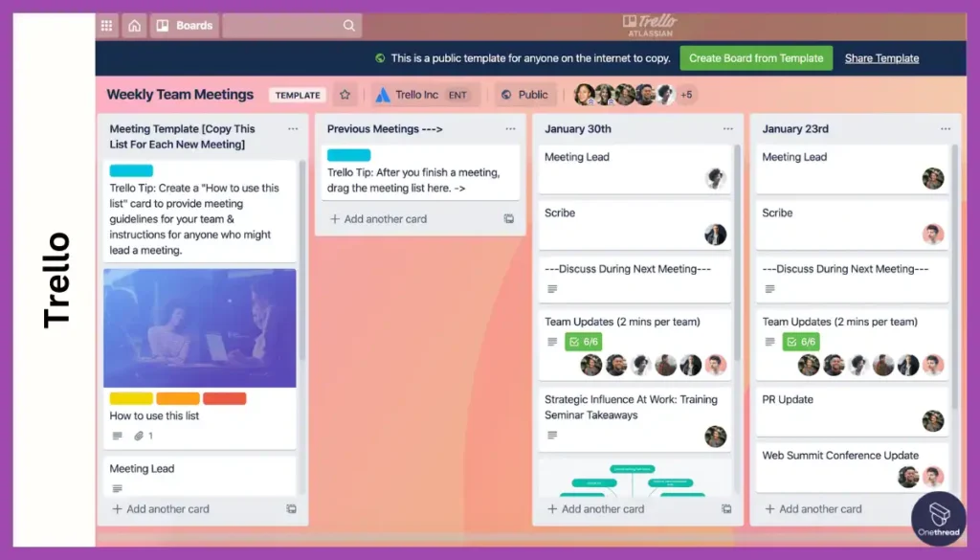The width and height of the screenshot is (980, 560).
Task: Click the search input field
Action: pos(292,26)
